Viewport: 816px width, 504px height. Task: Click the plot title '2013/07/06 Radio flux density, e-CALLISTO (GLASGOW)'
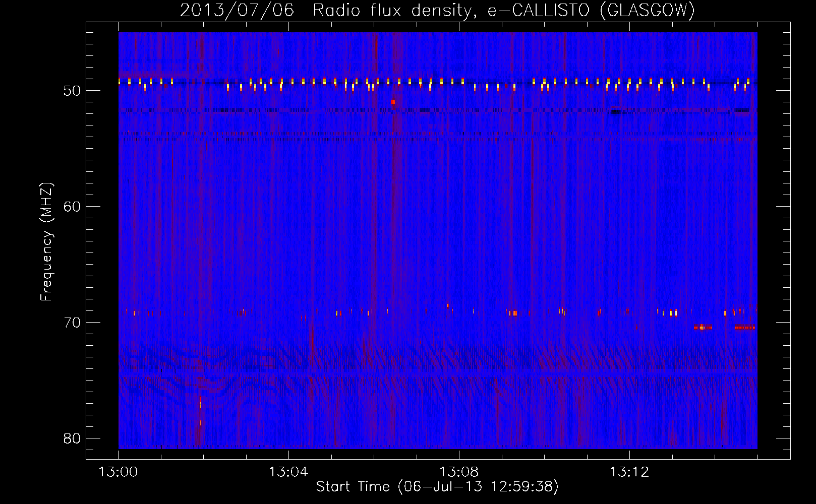click(437, 10)
